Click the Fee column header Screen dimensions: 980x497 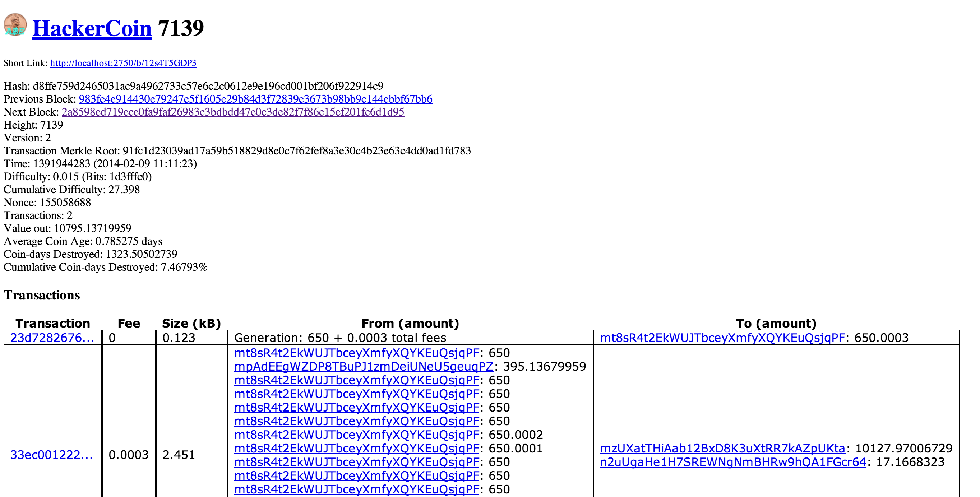(129, 323)
